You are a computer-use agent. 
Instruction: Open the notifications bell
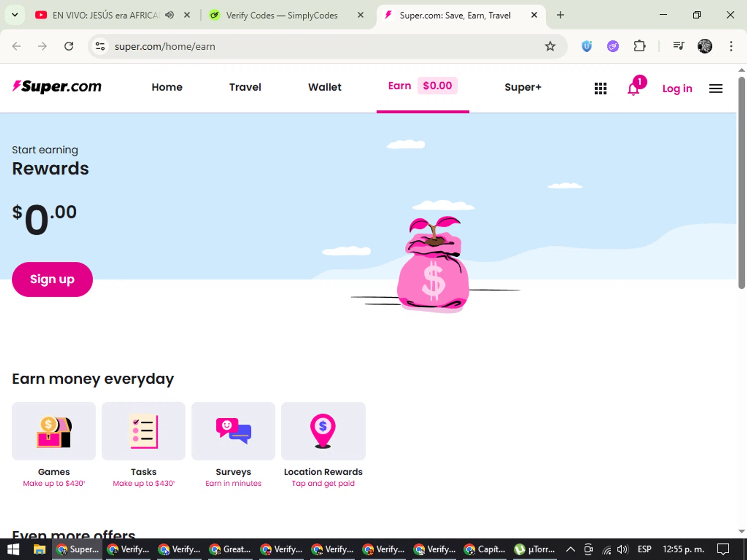click(633, 89)
